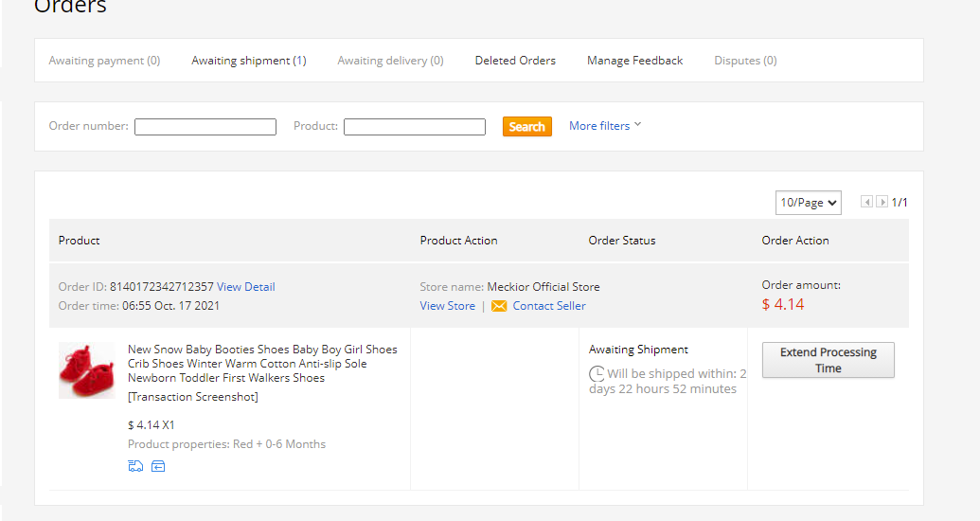Click the orange envelope icon beside Contact Seller
Screen dimensions: 980x521
tap(499, 306)
